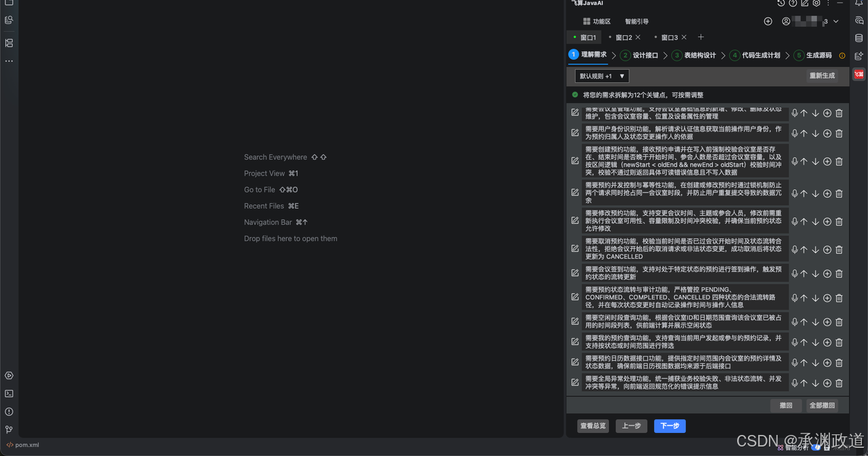Go to step 2 设计接口
The image size is (868, 456).
pyautogui.click(x=639, y=56)
